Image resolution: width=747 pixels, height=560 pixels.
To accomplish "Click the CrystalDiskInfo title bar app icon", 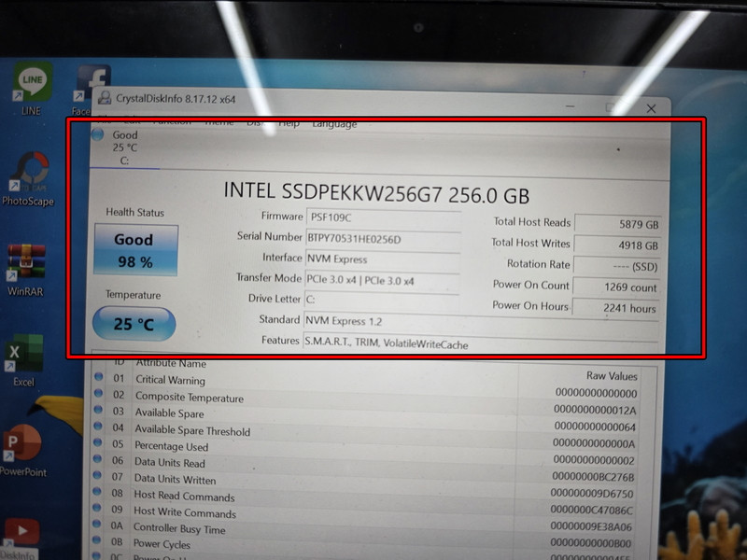I will [105, 98].
